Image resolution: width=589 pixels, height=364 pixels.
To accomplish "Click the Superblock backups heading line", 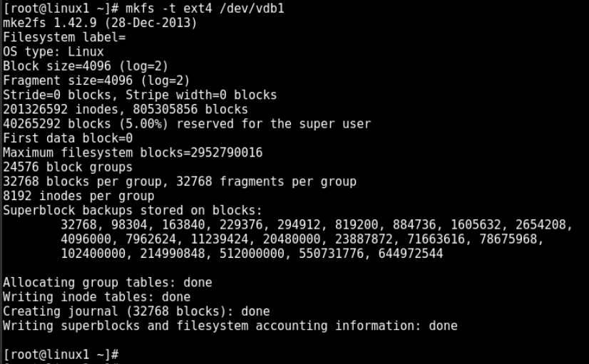I will coord(133,210).
